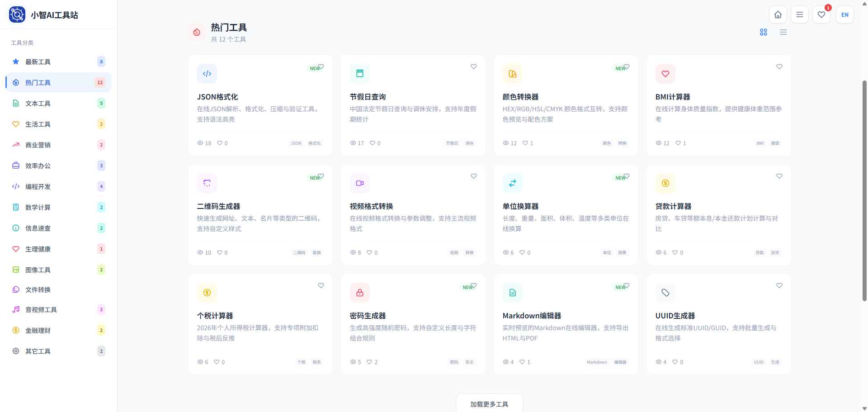Click the JSON格式化 code brackets icon

207,74
